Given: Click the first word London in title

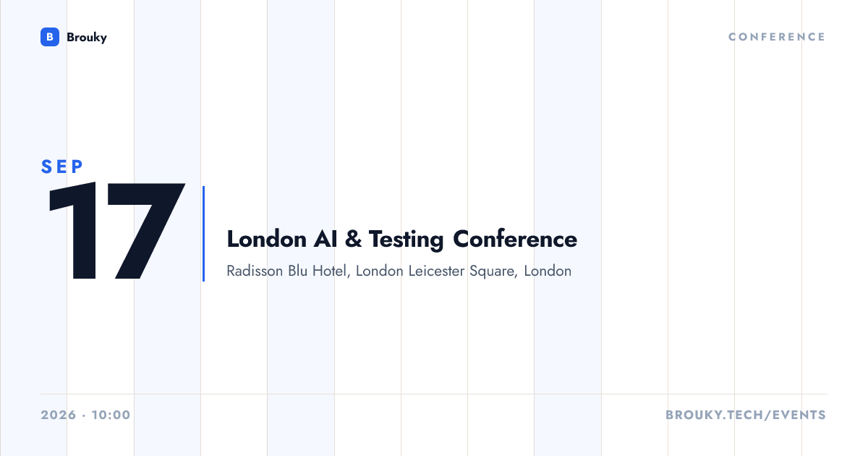Looking at the screenshot, I should pos(265,239).
